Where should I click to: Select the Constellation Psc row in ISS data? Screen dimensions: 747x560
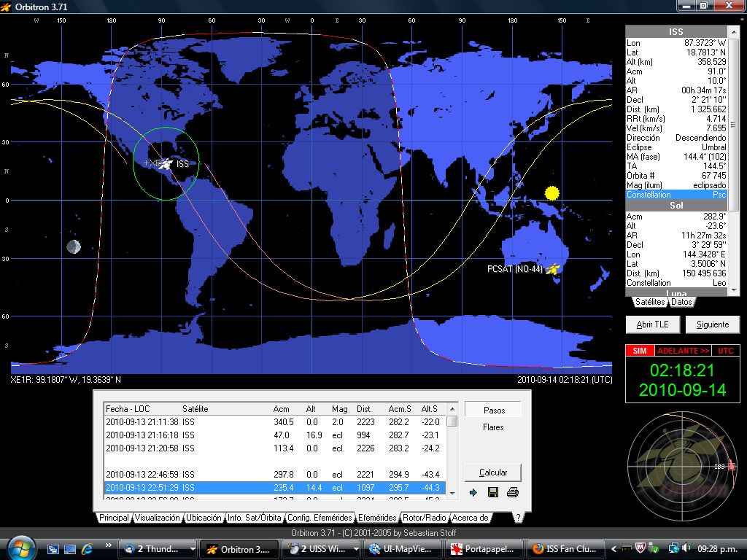pos(676,195)
